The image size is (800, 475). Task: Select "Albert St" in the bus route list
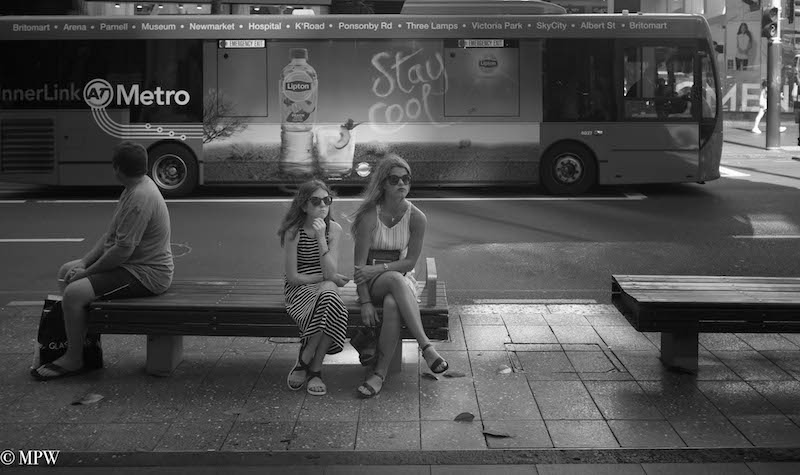click(x=597, y=25)
